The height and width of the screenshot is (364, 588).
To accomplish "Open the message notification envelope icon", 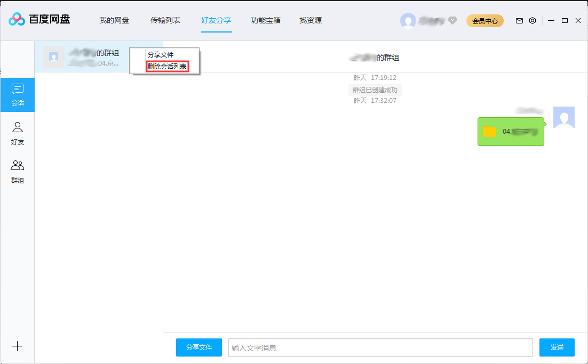I will click(519, 20).
